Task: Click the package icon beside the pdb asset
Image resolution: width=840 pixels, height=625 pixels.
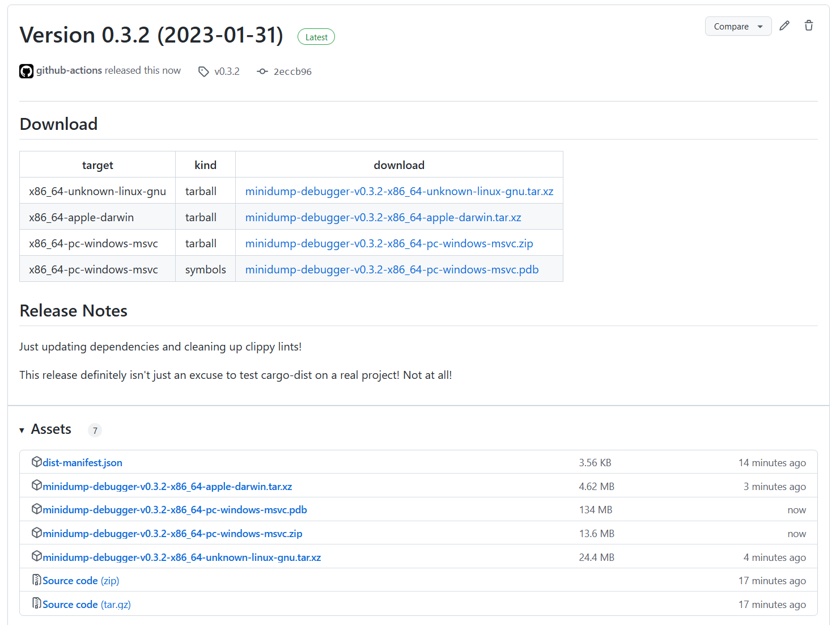Action: (36, 509)
